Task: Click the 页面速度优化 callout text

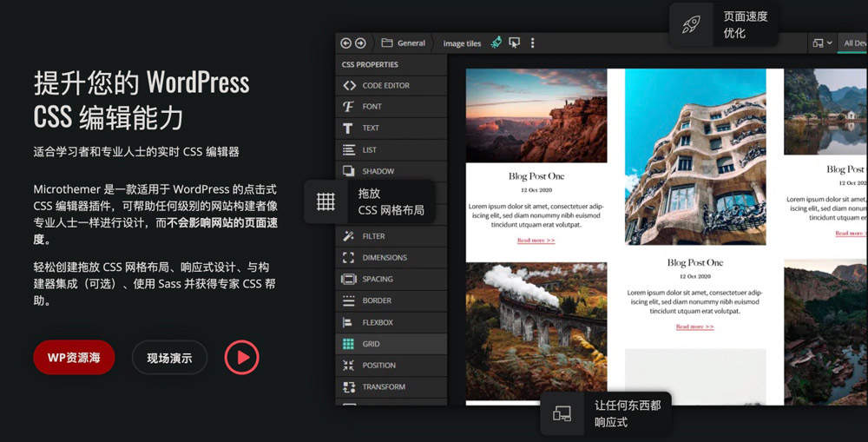Action: coord(745,24)
